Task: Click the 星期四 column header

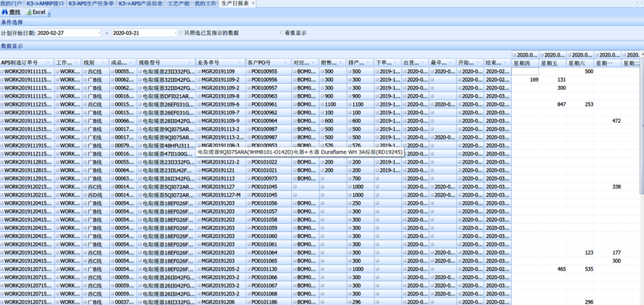Action: pos(525,63)
